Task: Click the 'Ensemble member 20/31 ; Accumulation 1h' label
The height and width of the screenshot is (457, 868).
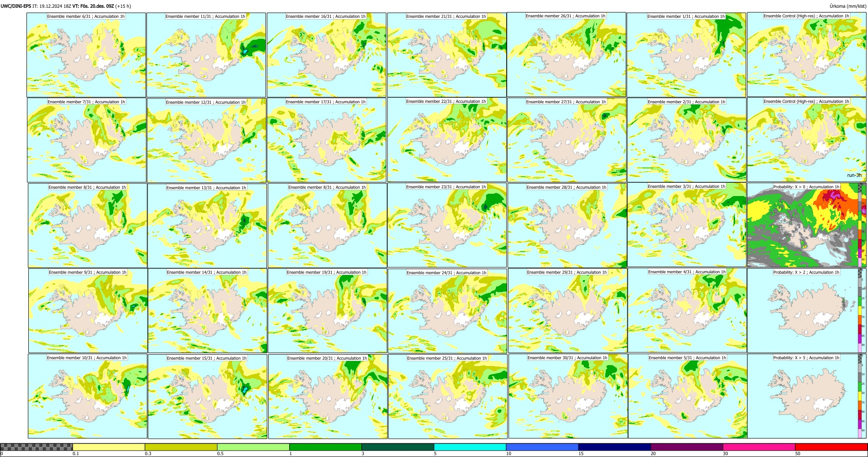Action: click(x=327, y=358)
